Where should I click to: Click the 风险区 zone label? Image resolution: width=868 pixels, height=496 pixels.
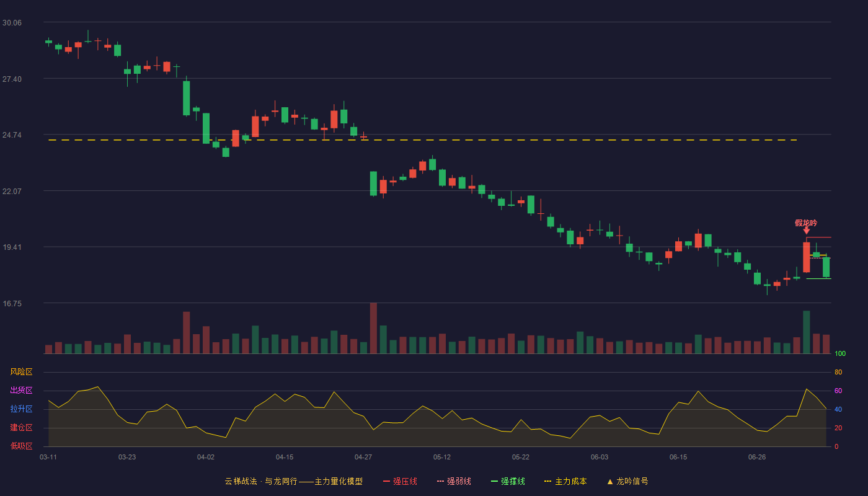21,372
